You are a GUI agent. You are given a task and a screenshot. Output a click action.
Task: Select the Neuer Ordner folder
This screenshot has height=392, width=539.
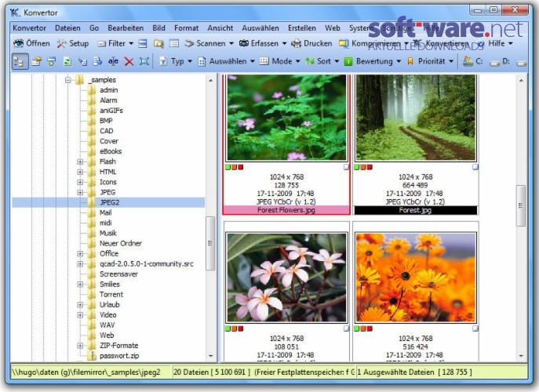click(121, 243)
